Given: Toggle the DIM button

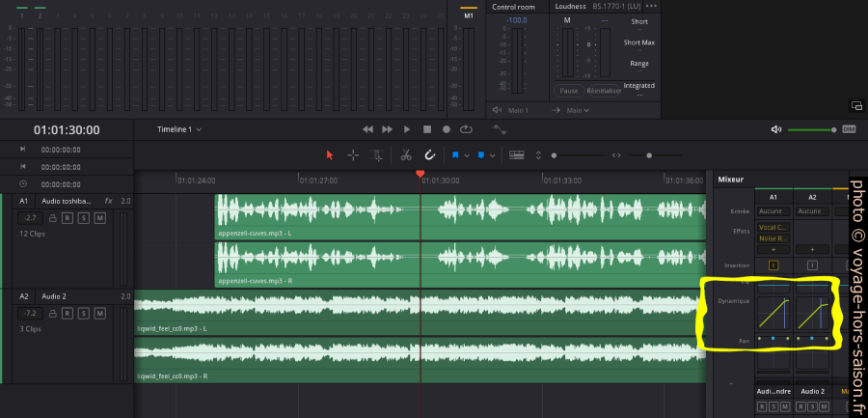Looking at the screenshot, I should (849, 129).
